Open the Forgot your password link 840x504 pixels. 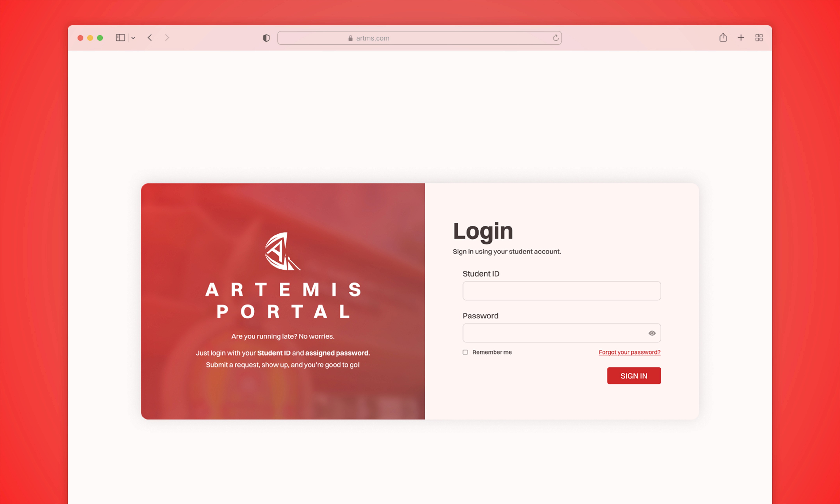click(629, 352)
